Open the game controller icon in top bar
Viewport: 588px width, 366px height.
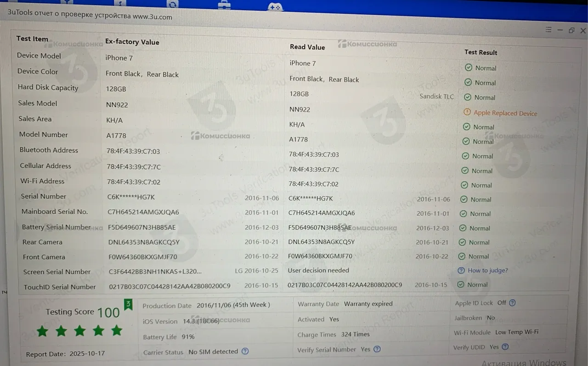click(x=275, y=6)
